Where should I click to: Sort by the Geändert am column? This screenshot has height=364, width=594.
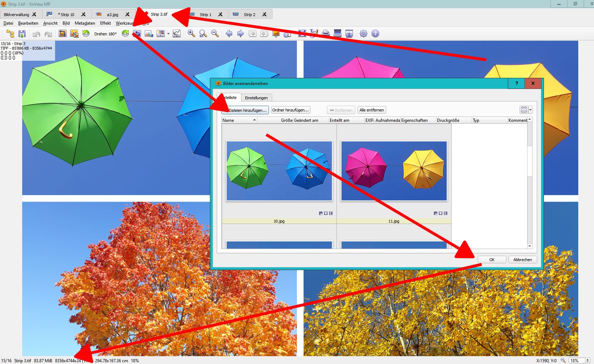point(311,120)
